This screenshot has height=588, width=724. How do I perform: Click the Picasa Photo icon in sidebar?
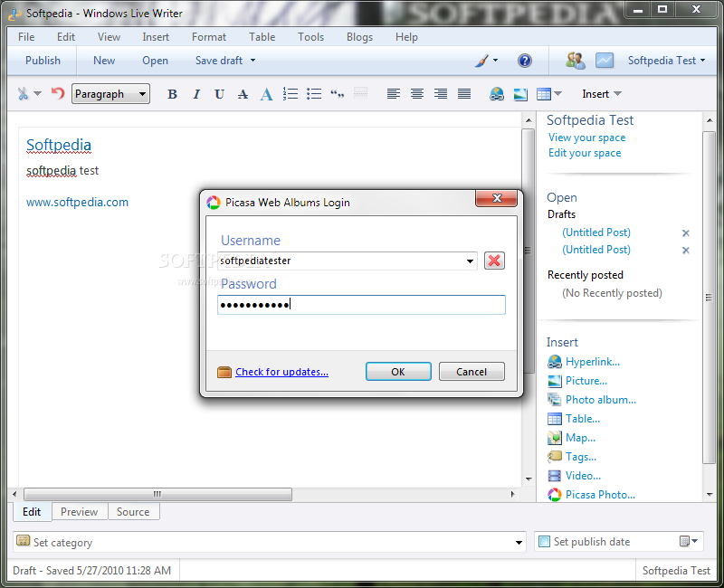coord(554,495)
